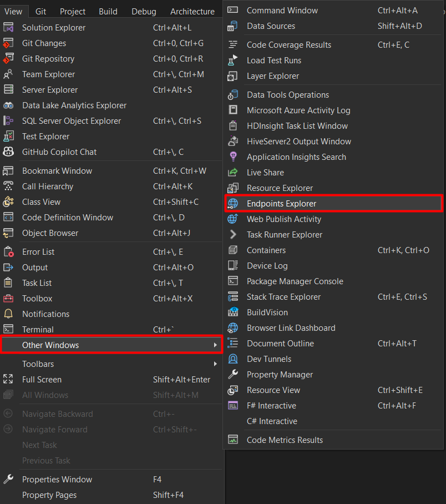
Task: Click the Terminal icon
Action: (8, 329)
